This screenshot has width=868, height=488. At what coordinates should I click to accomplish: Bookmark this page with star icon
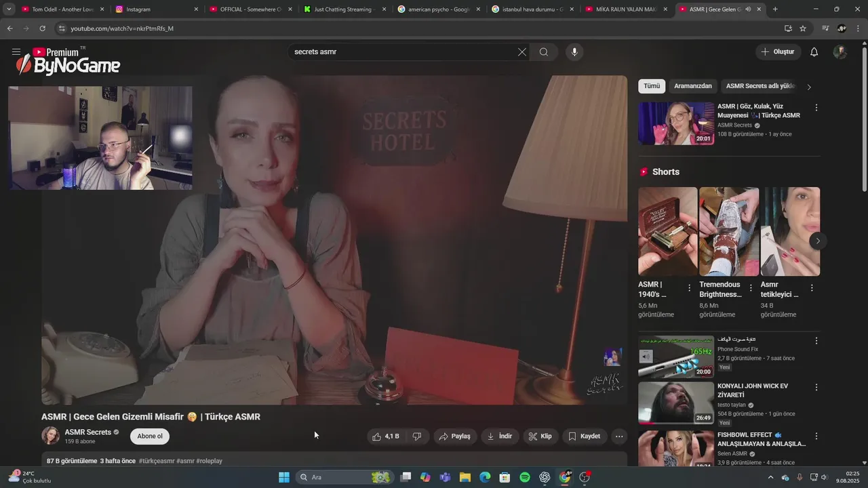(x=803, y=28)
